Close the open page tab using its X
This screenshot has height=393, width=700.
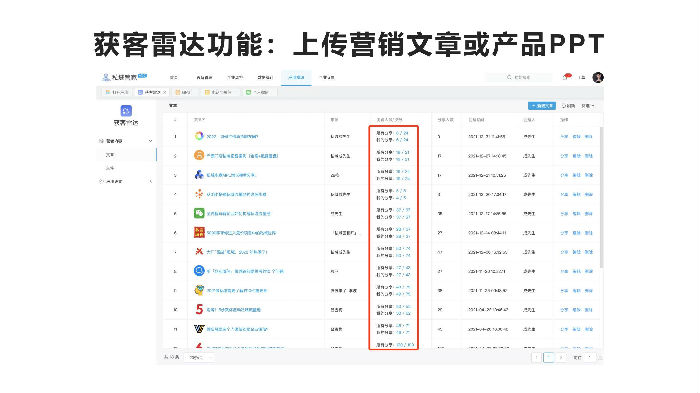164,92
